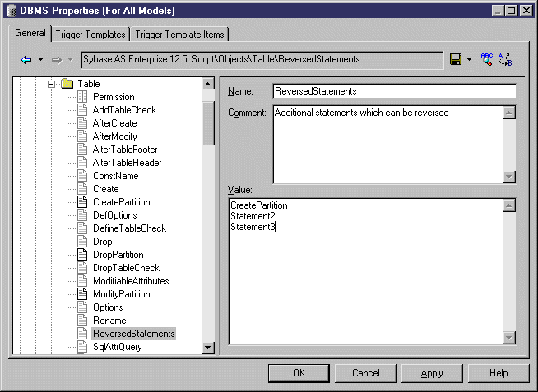The image size is (538, 392).
Task: Click the ConstName document icon
Action: click(x=82, y=176)
